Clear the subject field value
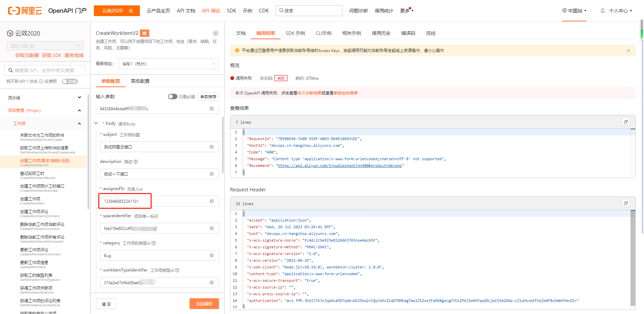Image resolution: width=644 pixels, height=314 pixels. pyautogui.click(x=212, y=147)
